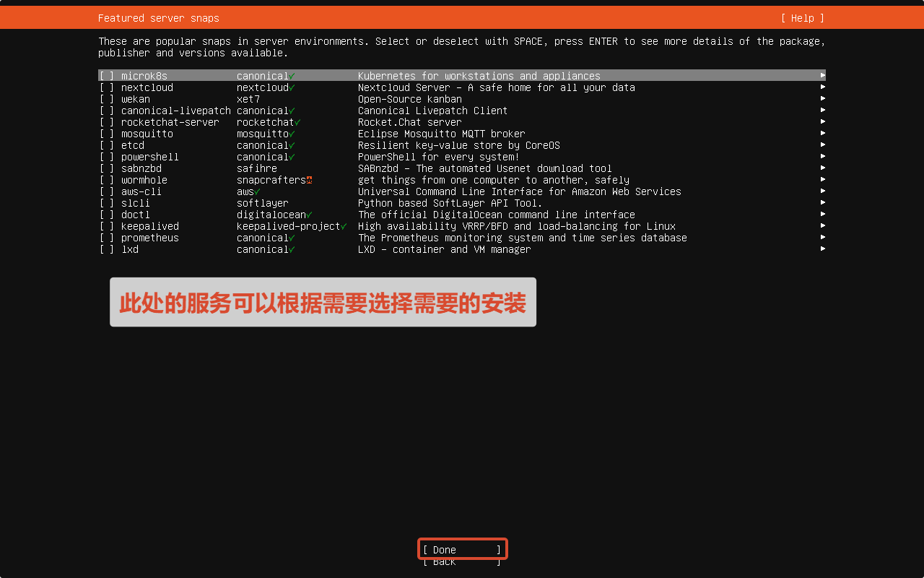Click the 'xet7' publisher name
924x578 pixels.
(248, 99)
